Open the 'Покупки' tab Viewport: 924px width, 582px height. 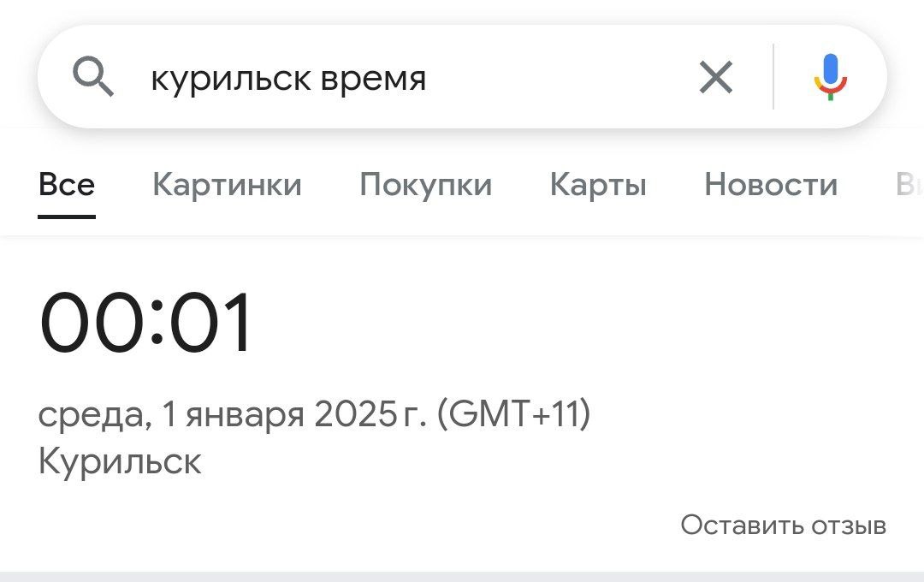[x=426, y=184]
